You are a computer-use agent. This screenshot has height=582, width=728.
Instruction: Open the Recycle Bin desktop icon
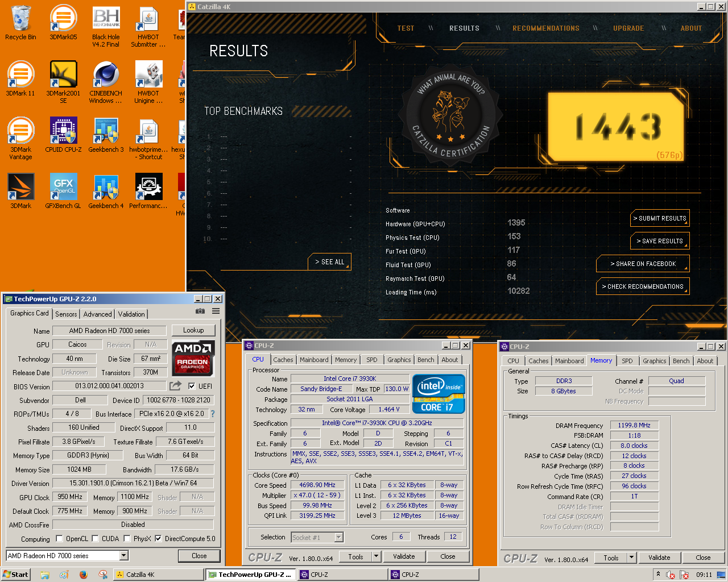20,23
